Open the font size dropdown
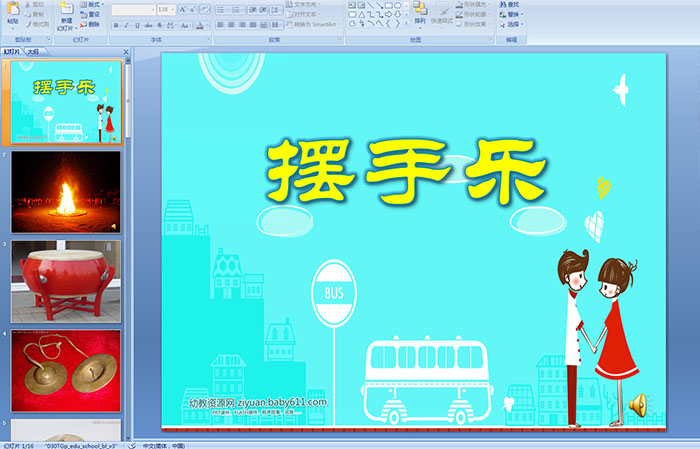This screenshot has width=700, height=449. pos(173,9)
